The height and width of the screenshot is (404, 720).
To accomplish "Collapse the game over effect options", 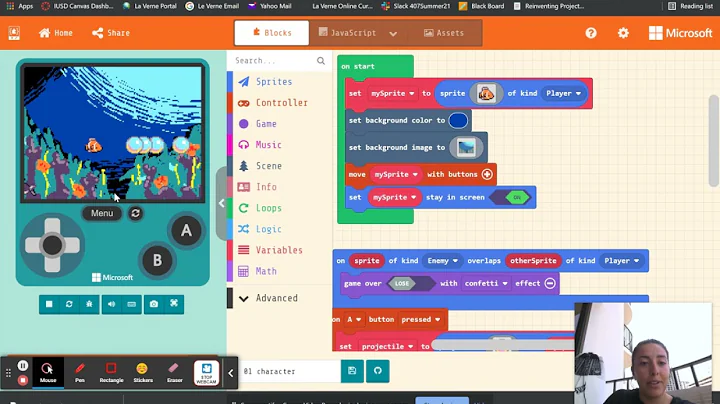I will [550, 284].
